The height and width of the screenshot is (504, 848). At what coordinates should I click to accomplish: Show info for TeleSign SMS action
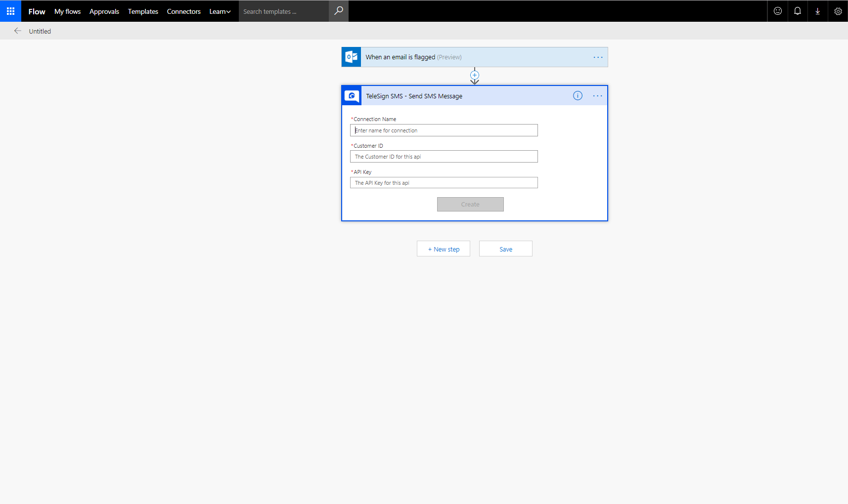click(x=578, y=95)
